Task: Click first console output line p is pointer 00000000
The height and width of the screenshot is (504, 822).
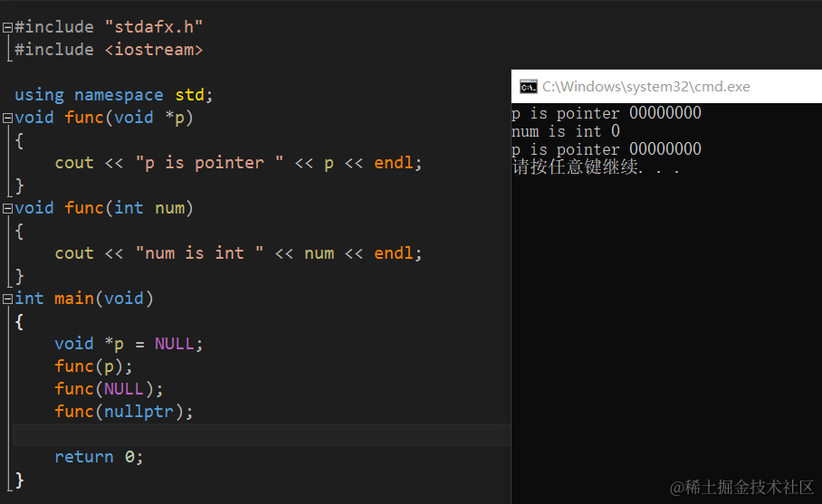Action: pos(607,113)
